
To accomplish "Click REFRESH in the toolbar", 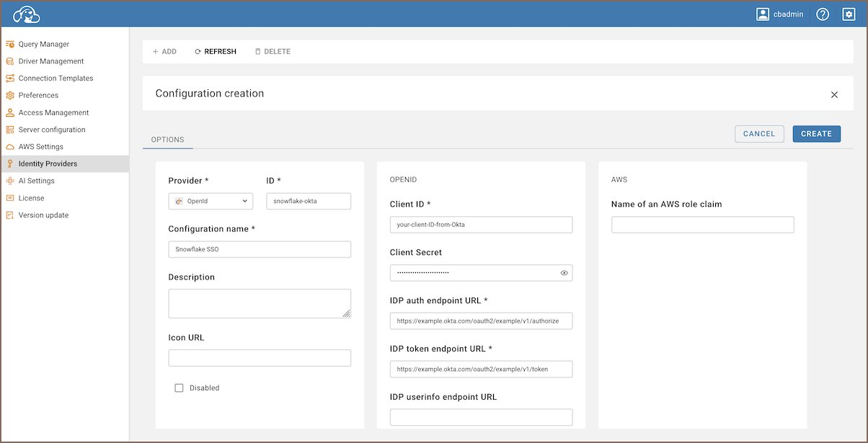I will tap(216, 52).
